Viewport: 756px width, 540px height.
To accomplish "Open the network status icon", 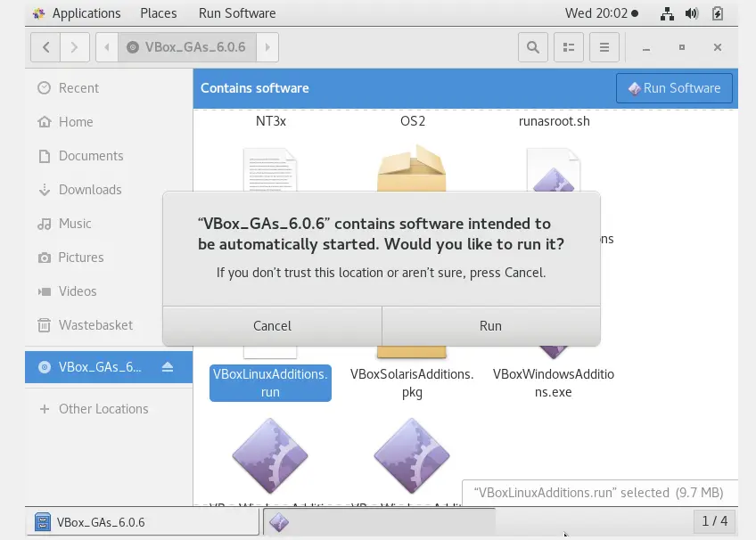I will (x=667, y=13).
